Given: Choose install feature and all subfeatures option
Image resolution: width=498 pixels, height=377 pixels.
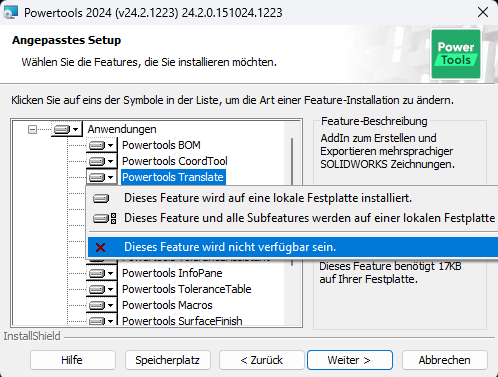Looking at the screenshot, I should tap(293, 218).
